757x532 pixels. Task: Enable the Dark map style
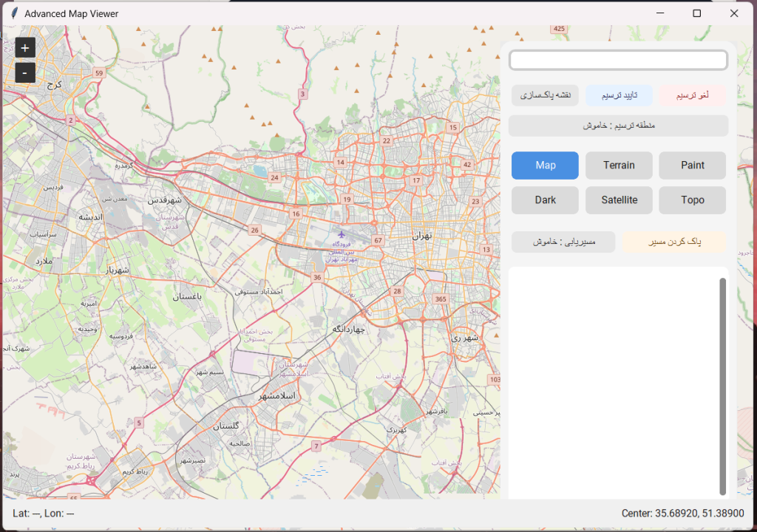click(545, 200)
